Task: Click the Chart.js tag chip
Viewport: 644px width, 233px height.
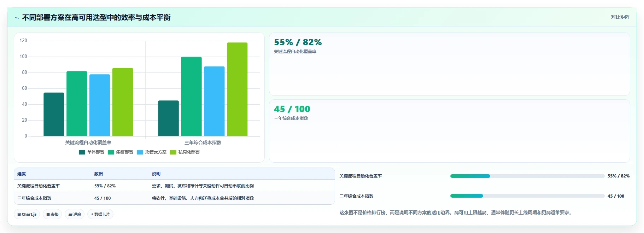Action: (27, 214)
